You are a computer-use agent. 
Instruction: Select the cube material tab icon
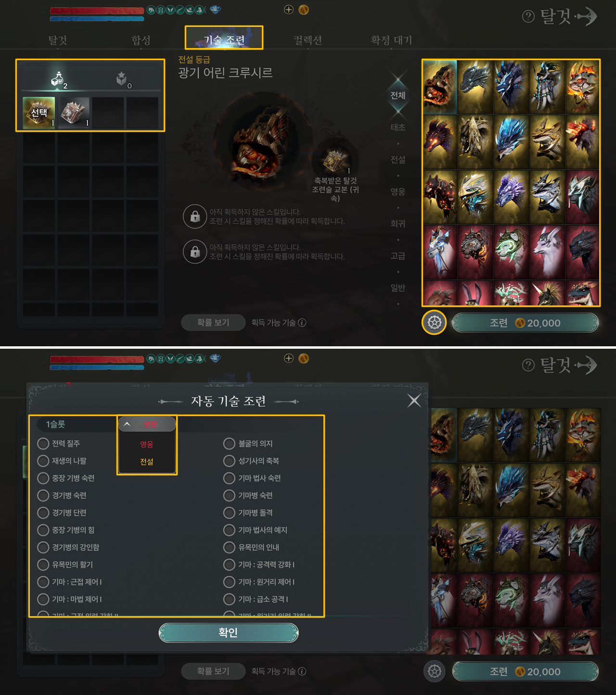click(122, 79)
